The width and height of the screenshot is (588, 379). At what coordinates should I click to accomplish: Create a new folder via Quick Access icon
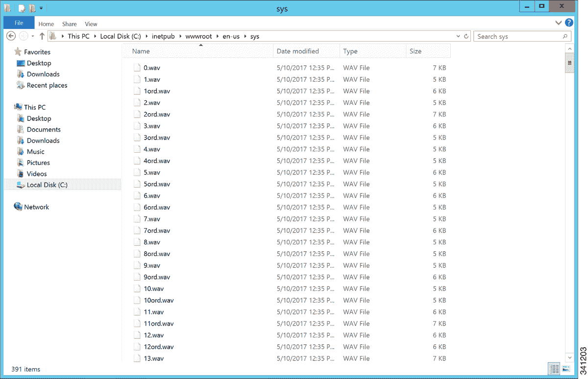coord(31,8)
